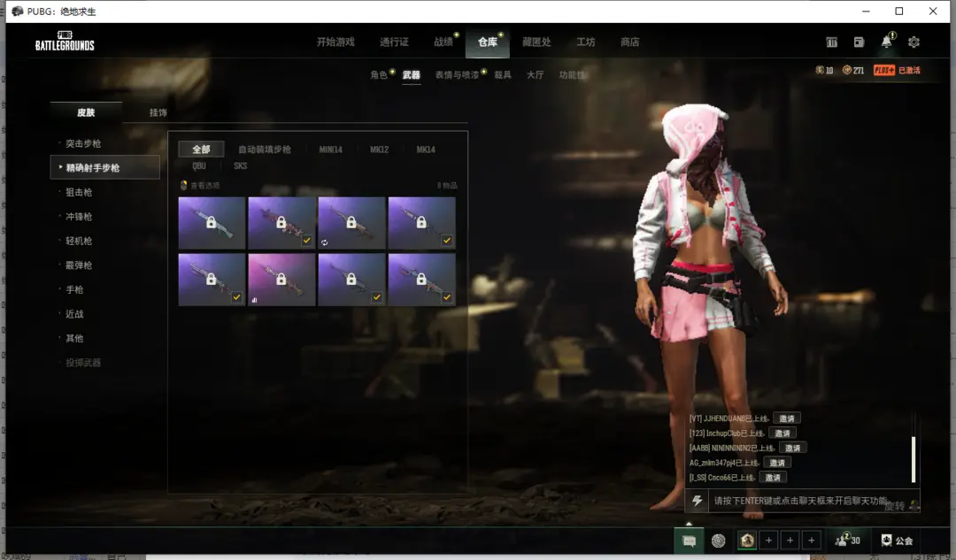Screen dimensions: 956x560
Task: Click the third plus team slot
Action: [812, 541]
